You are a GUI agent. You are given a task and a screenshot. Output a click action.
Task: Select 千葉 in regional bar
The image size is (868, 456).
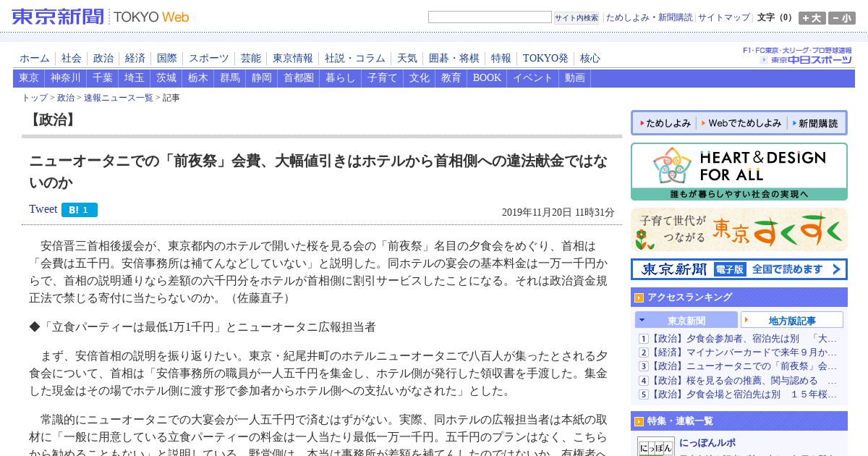click(x=103, y=78)
